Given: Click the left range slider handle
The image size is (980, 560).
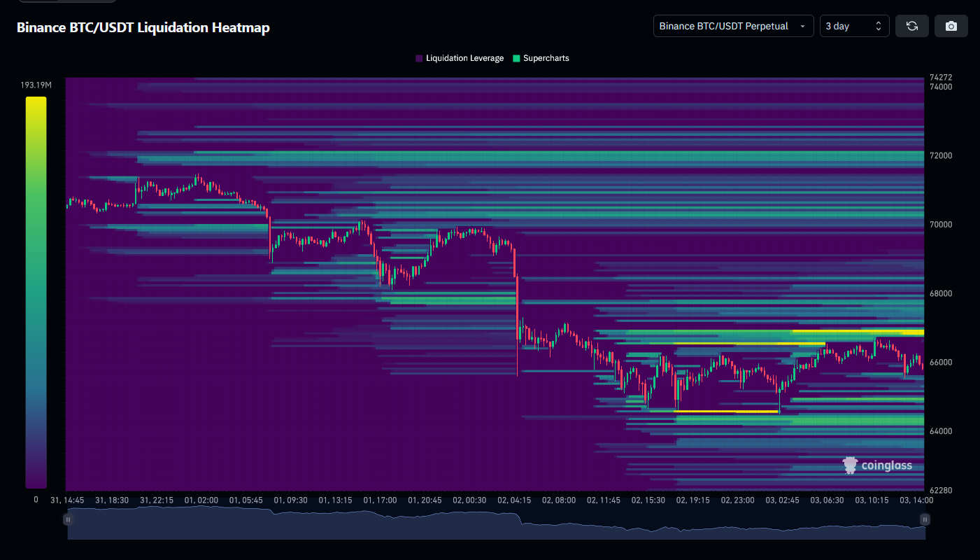Looking at the screenshot, I should pos(68,519).
